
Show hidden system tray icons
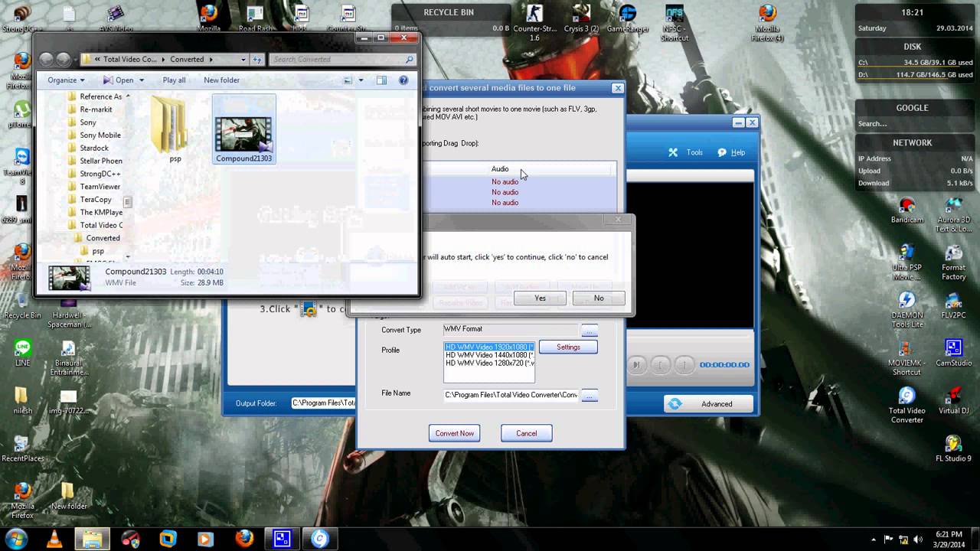click(x=874, y=539)
